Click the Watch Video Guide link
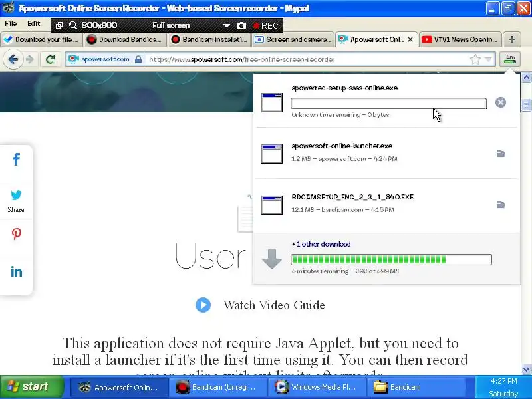Screen dimensions: 532x399 click(x=274, y=305)
